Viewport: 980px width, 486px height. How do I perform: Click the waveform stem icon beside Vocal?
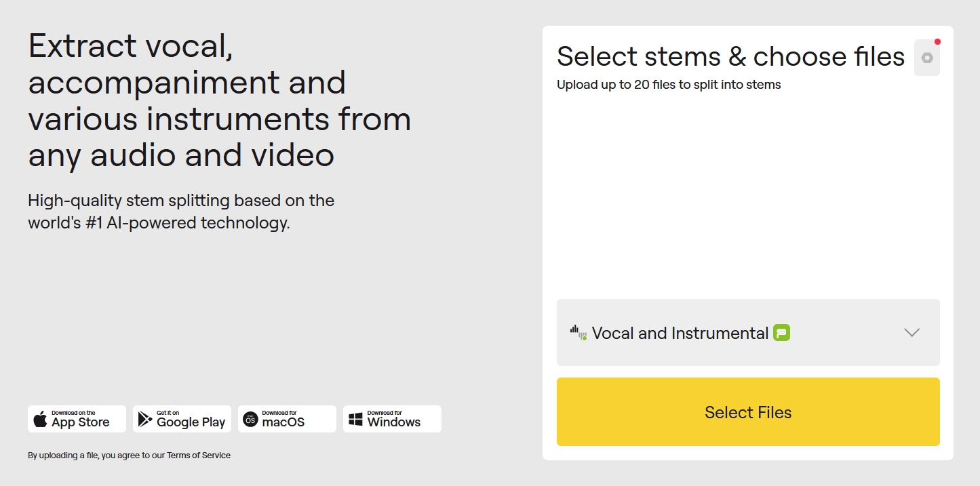(578, 332)
